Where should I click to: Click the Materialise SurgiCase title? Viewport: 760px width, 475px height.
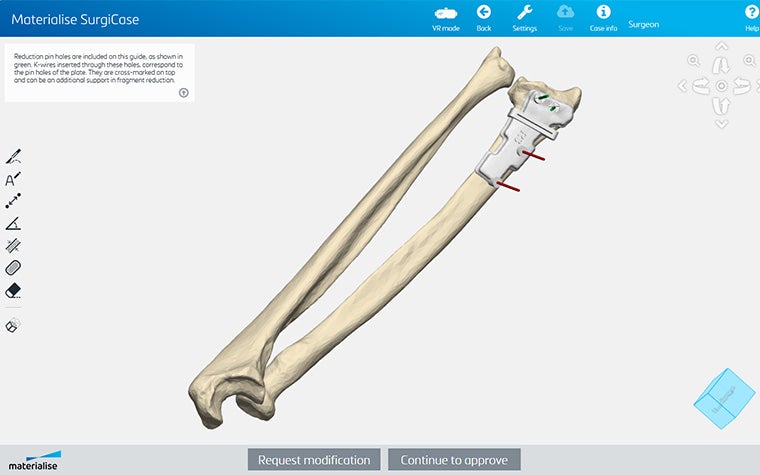[75, 19]
